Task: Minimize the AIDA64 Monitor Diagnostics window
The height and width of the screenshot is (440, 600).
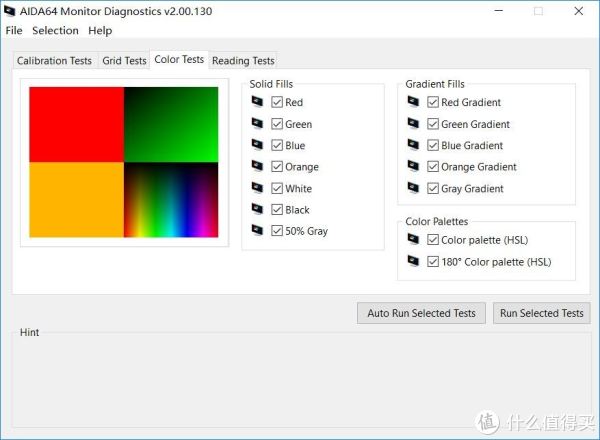Action: (499, 11)
